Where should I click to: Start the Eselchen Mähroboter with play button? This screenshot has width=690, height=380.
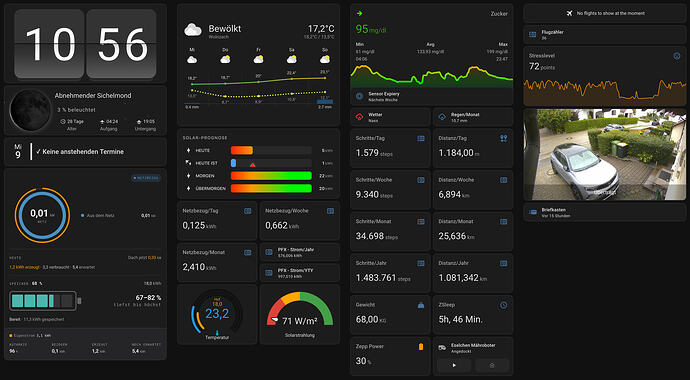454,365
